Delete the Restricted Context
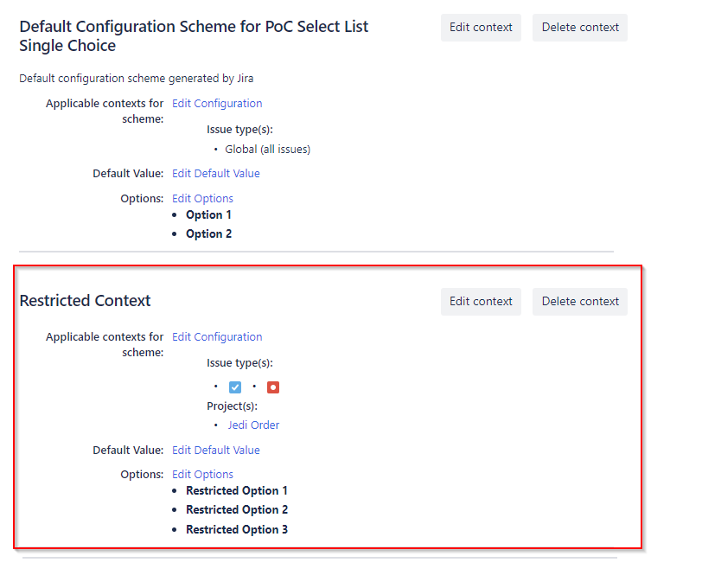Screen dimensions: 702x588 click(580, 302)
